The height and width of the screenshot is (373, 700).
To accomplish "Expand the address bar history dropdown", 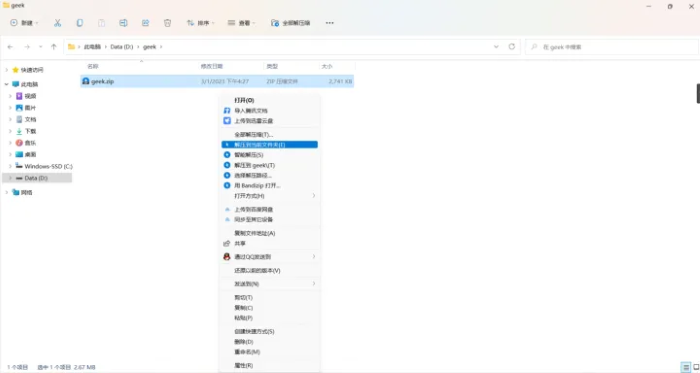I will tap(496, 47).
